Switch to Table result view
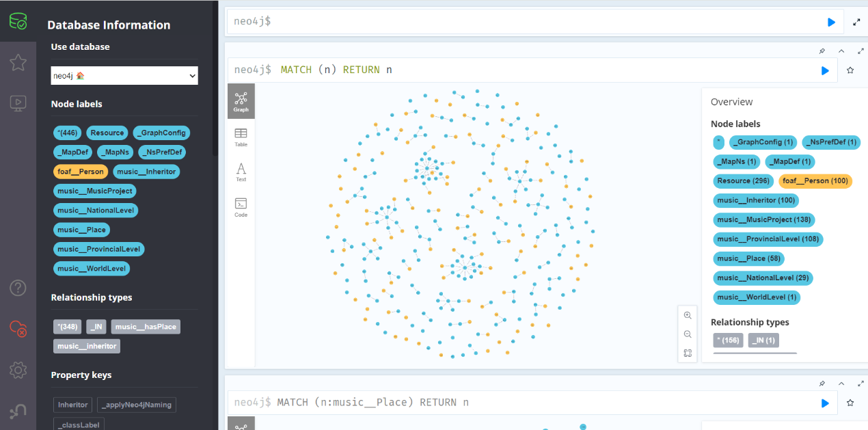 click(x=241, y=137)
